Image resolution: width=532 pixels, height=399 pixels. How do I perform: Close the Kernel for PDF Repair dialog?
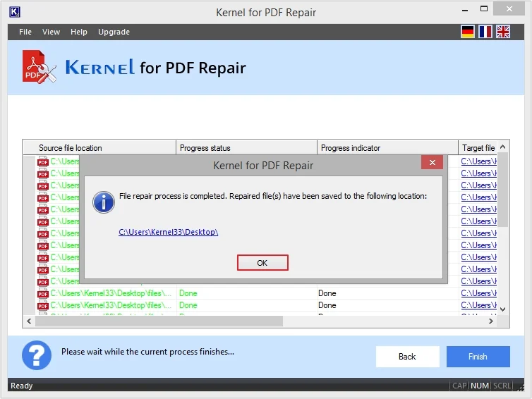coord(432,162)
